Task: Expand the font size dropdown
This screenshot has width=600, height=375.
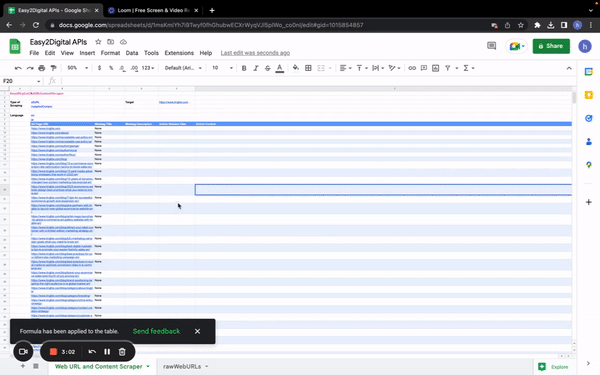Action: 222,68
